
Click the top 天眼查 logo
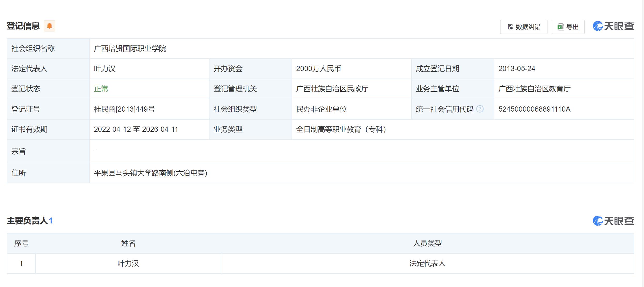(613, 26)
